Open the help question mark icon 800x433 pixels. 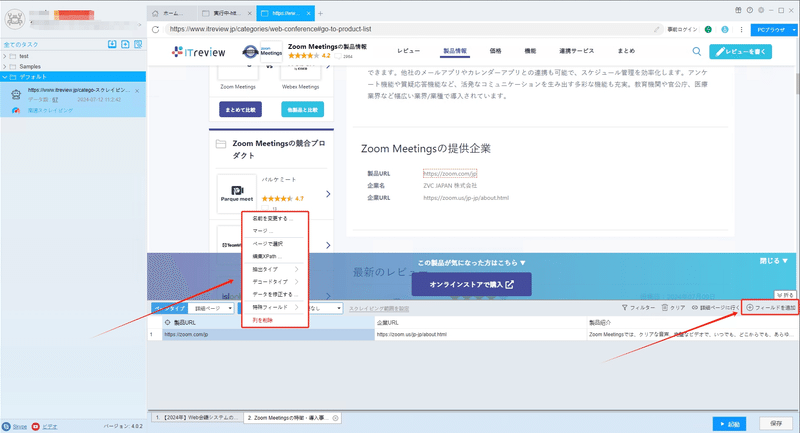click(x=749, y=10)
